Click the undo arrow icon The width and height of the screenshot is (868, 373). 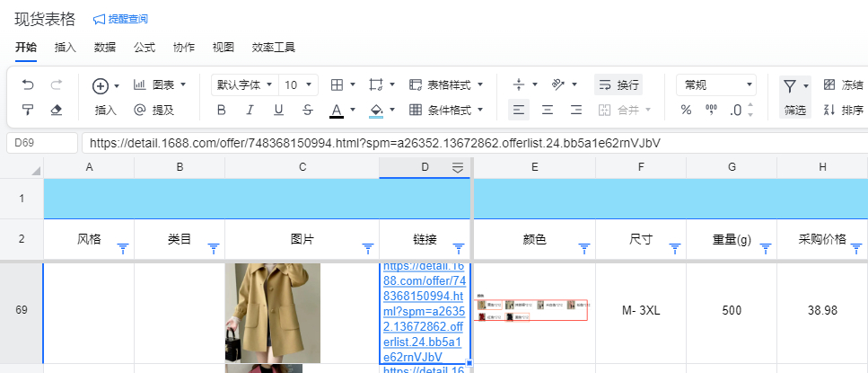point(28,84)
